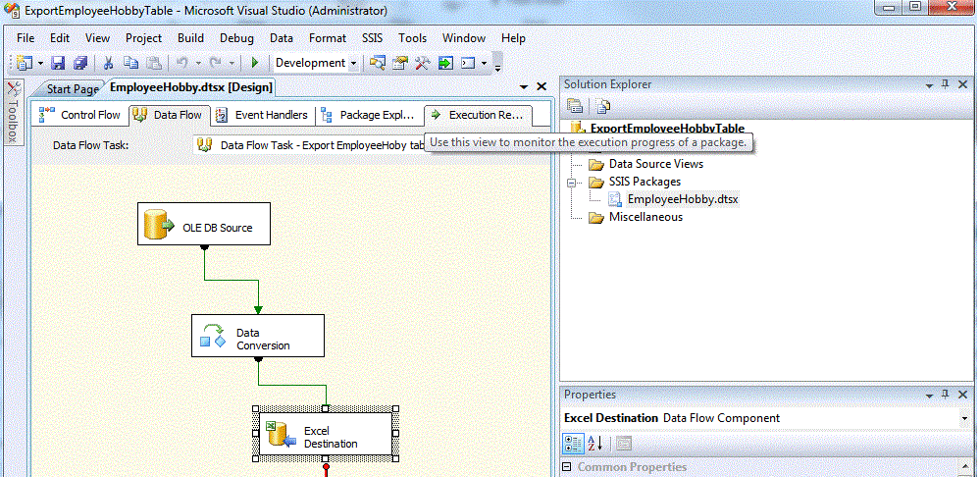The image size is (980, 477).
Task: Select the OLE DB Source component
Action: click(x=204, y=224)
